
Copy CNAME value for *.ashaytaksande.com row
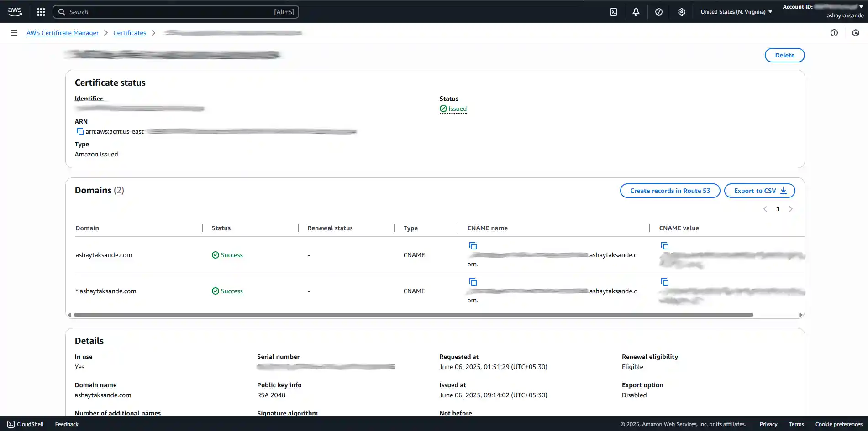click(x=665, y=282)
